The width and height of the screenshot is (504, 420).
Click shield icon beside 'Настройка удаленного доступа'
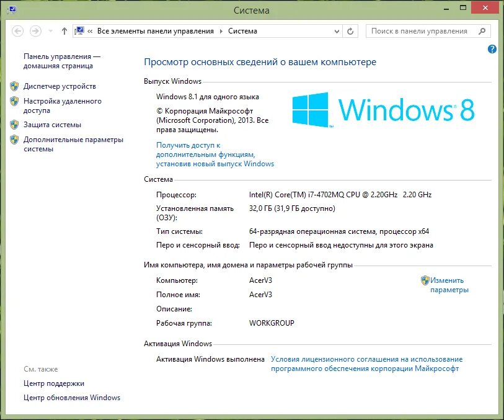click(14, 101)
